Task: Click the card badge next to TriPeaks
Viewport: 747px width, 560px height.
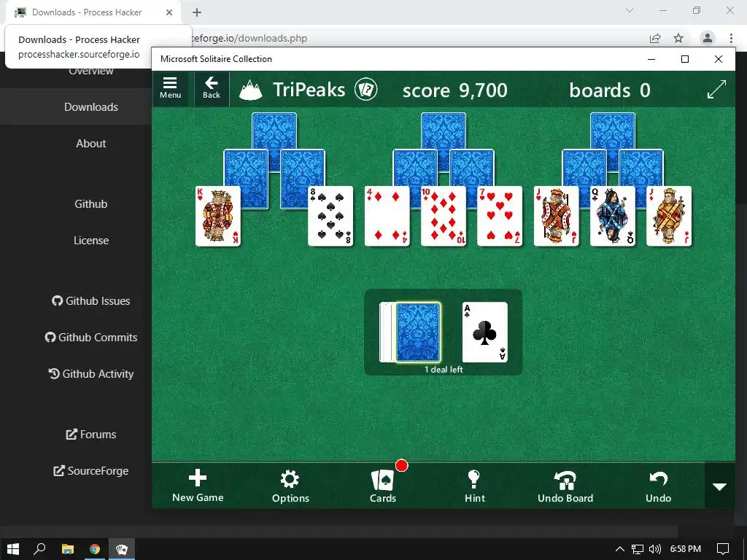Action: [366, 90]
